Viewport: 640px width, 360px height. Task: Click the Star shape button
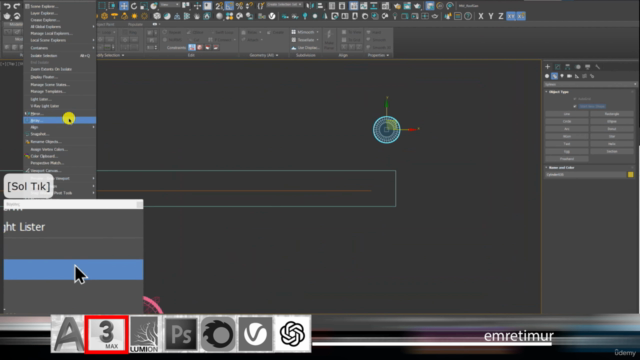612,136
